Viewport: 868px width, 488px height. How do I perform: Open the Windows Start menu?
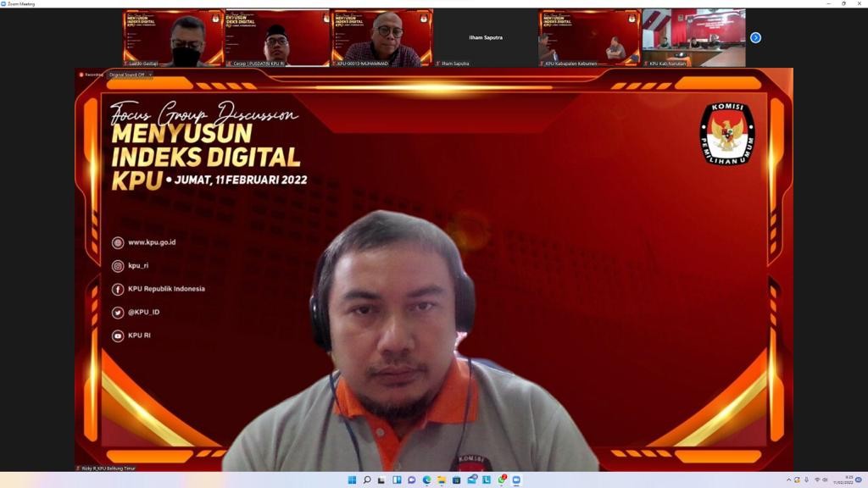352,480
